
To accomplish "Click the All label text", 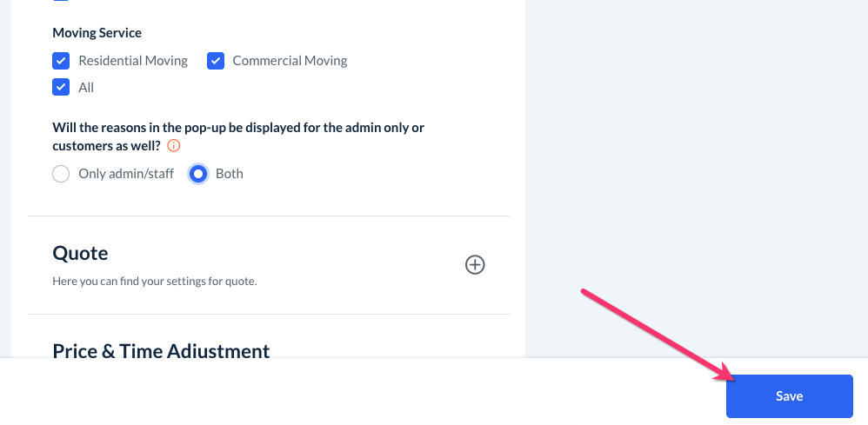I will tap(86, 88).
